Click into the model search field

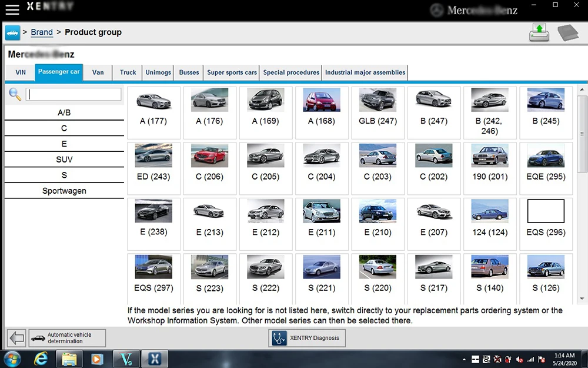pos(73,94)
